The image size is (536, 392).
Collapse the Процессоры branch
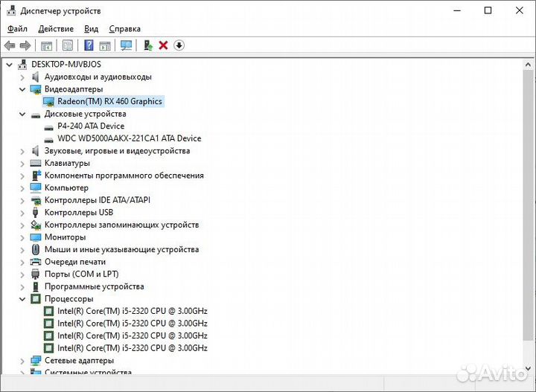22,299
